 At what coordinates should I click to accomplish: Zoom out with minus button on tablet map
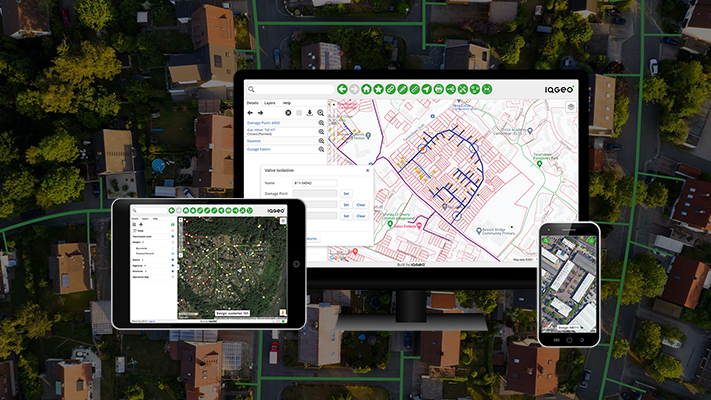pos(181,255)
